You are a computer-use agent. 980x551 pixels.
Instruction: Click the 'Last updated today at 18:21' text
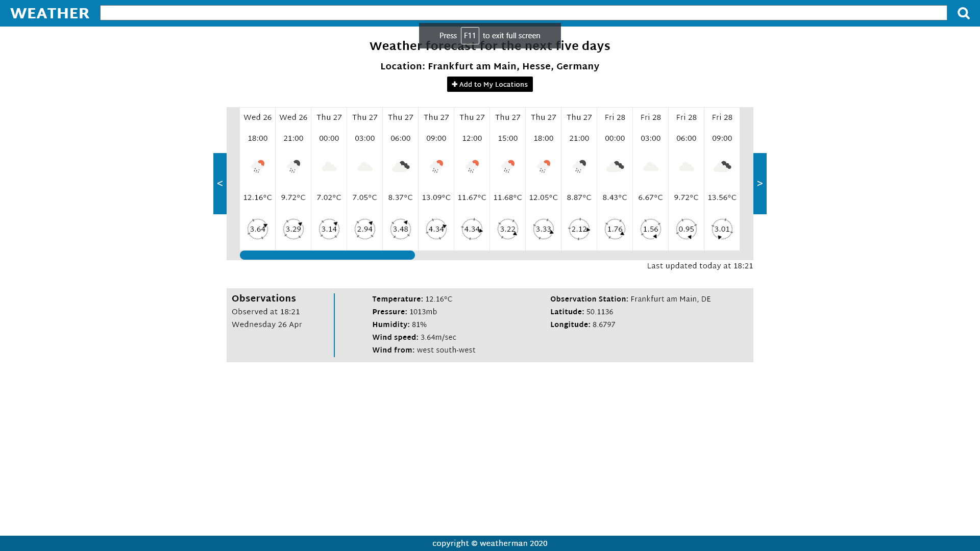[x=700, y=266]
